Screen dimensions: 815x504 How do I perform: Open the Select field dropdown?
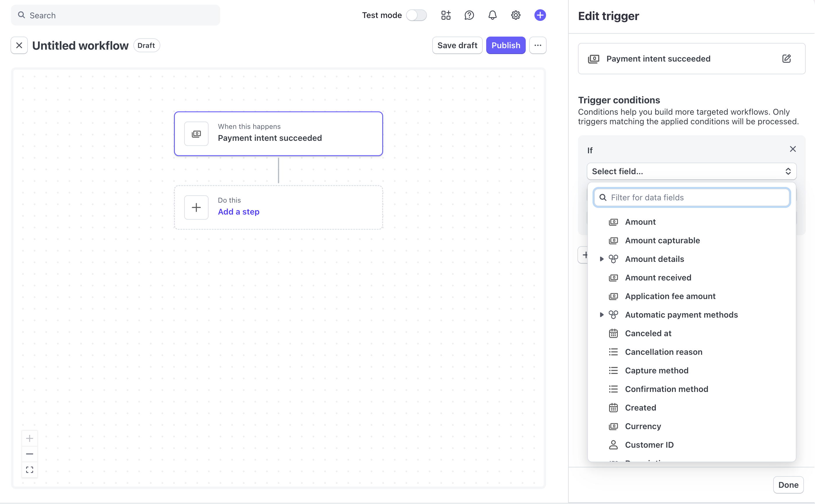[691, 171]
